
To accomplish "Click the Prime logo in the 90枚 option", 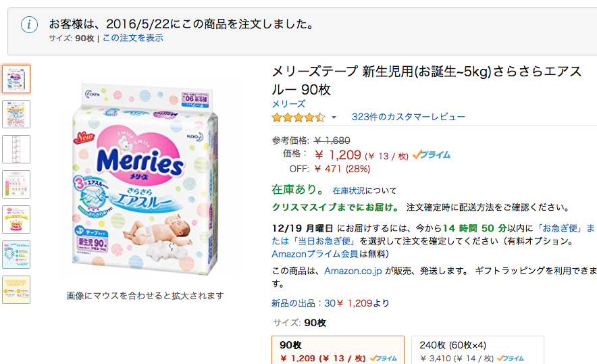I will coord(383,359).
